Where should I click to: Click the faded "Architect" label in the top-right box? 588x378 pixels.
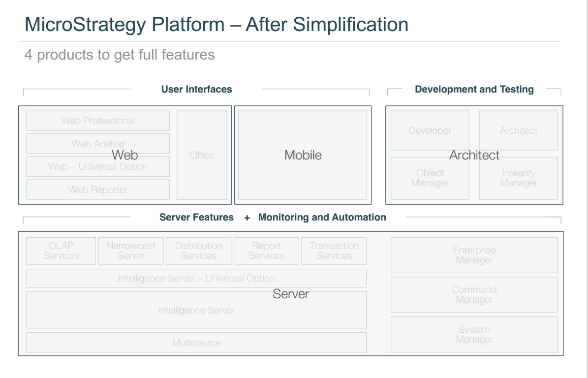coord(519,130)
